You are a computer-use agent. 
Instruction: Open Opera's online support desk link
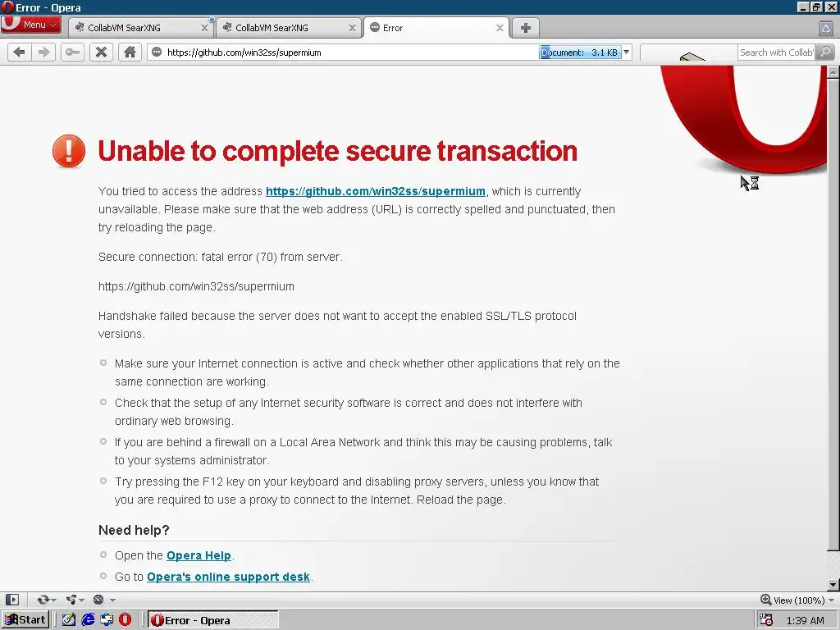coord(228,577)
